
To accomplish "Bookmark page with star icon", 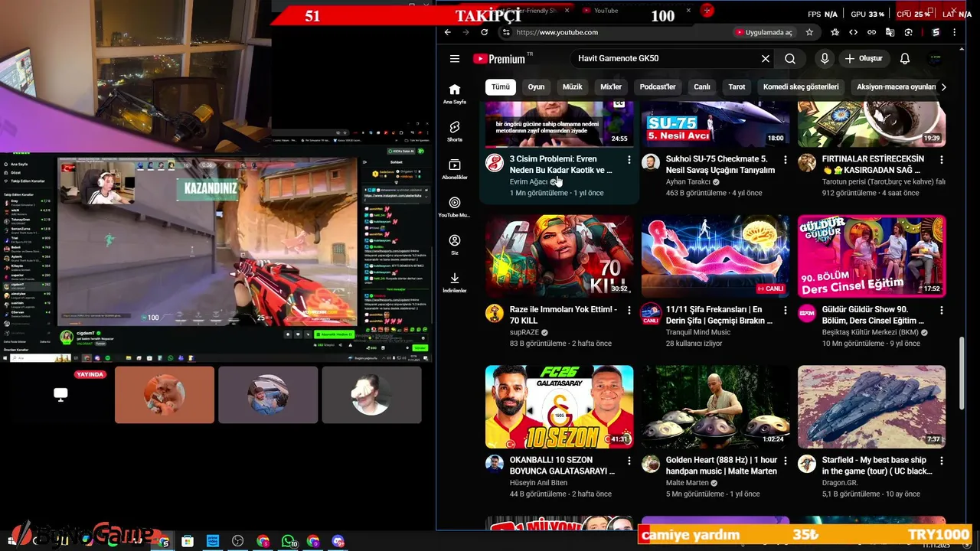I will coord(809,32).
